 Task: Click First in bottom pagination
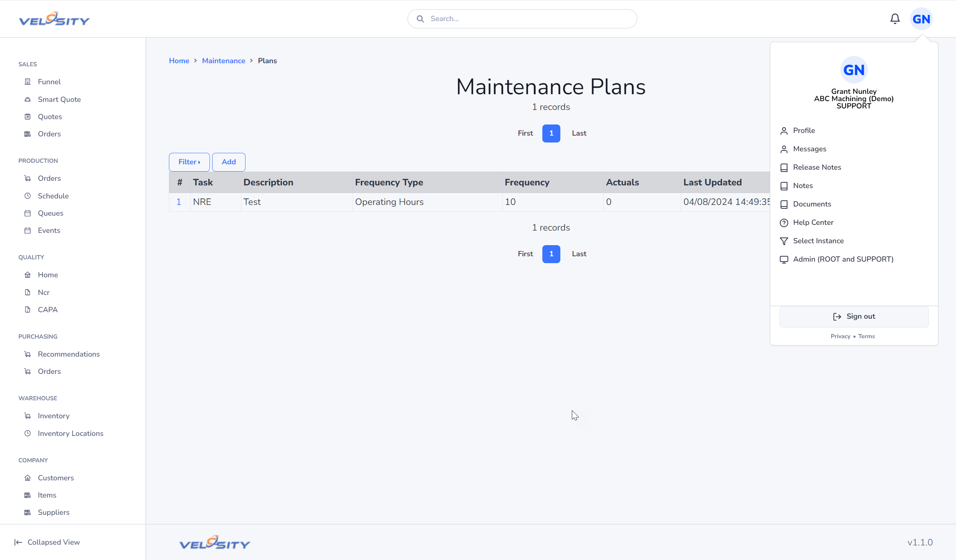tap(525, 254)
